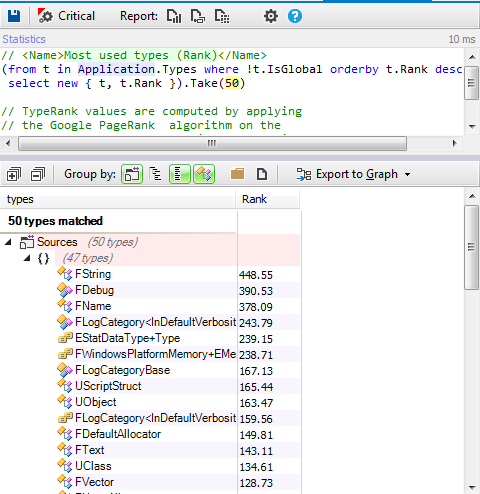Image resolution: width=480 pixels, height=494 pixels.
Task: Click the first Report icon with bar chart
Action: coord(174,16)
